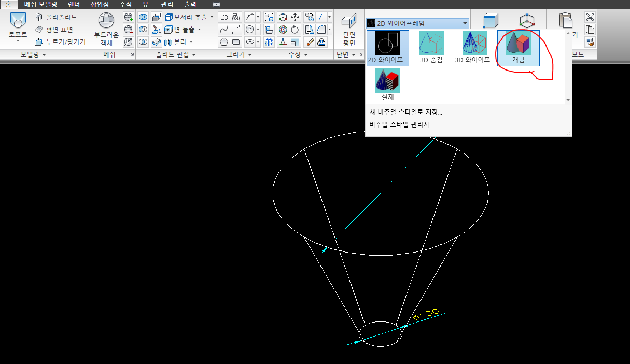Click the Cut (scissors) clipboard icon
630x364 pixels.
590,17
